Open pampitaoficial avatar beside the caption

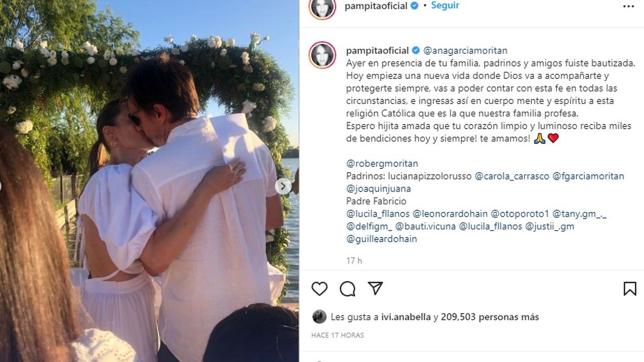click(x=323, y=55)
